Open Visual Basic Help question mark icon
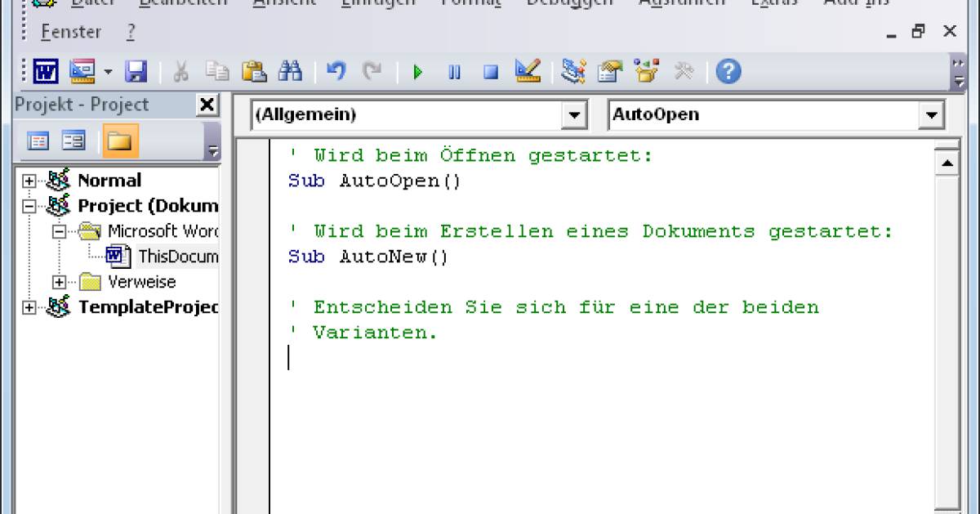 click(728, 73)
